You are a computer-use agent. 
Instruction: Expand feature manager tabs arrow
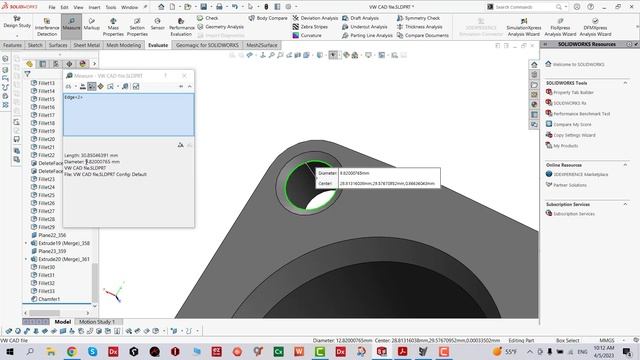[94, 64]
